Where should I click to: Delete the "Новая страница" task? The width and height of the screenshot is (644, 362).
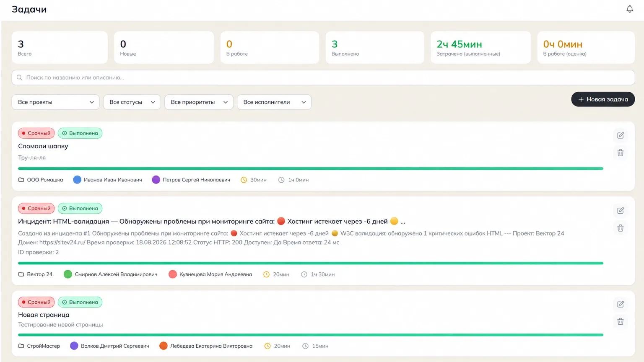click(621, 321)
